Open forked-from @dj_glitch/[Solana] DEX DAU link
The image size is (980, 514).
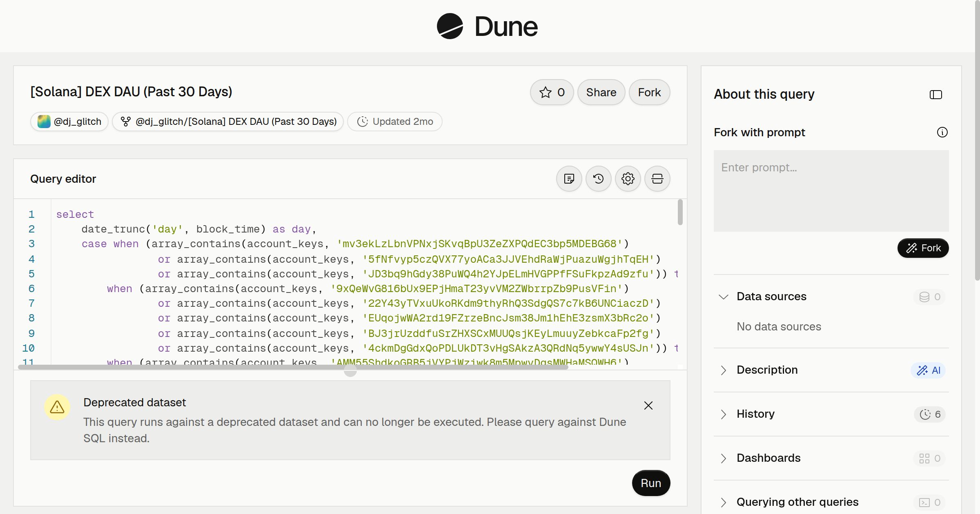coord(228,122)
